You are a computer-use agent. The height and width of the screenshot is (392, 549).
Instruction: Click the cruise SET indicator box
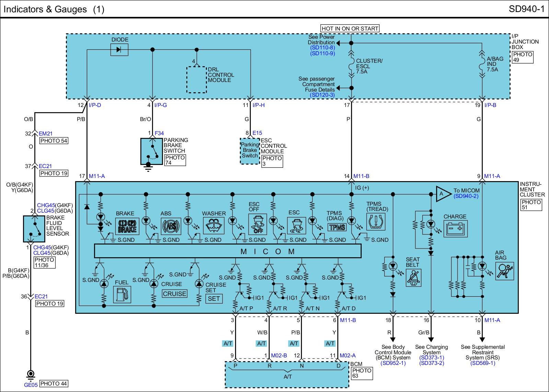[214, 299]
